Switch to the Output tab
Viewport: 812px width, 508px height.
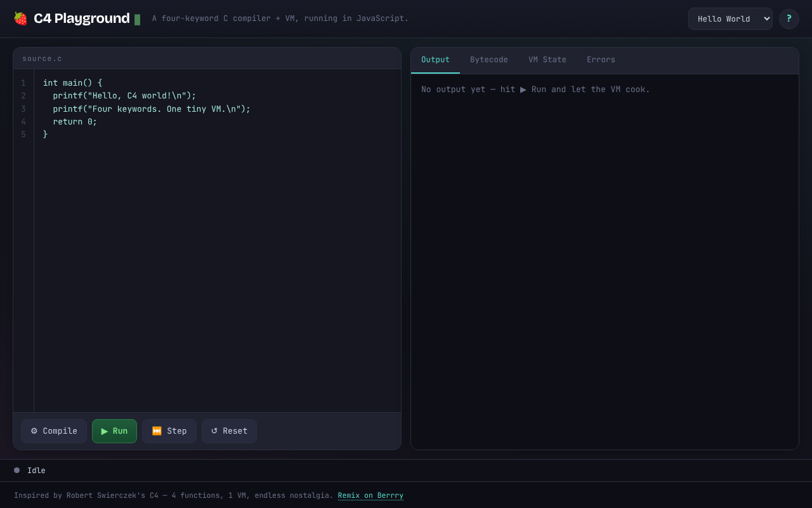(435, 60)
